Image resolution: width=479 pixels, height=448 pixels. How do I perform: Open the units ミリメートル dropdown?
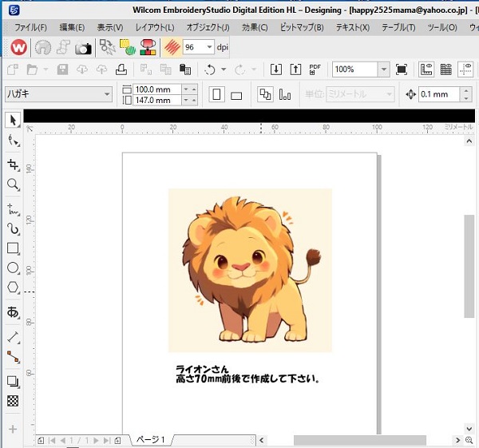(360, 93)
